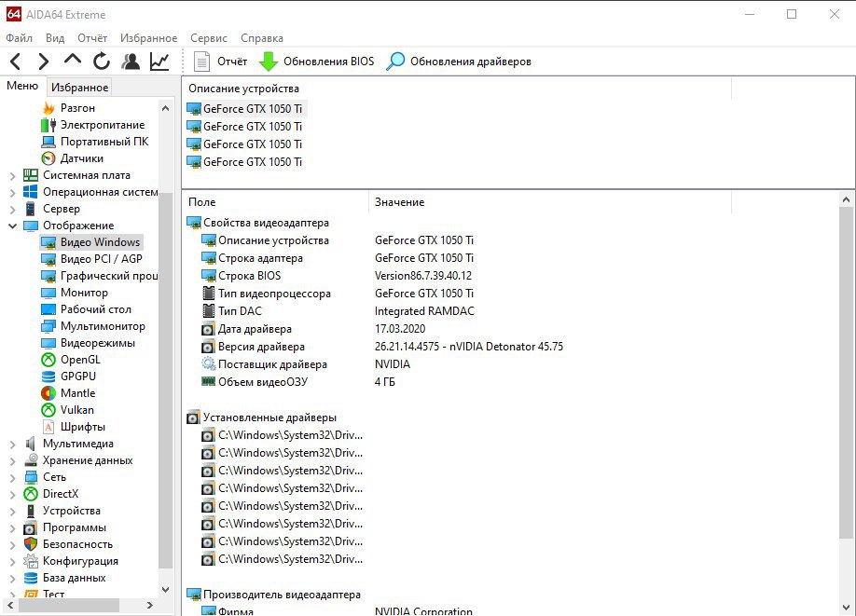Select Портативный ПК in the sidebar
This screenshot has width=856, height=616.
[x=95, y=142]
